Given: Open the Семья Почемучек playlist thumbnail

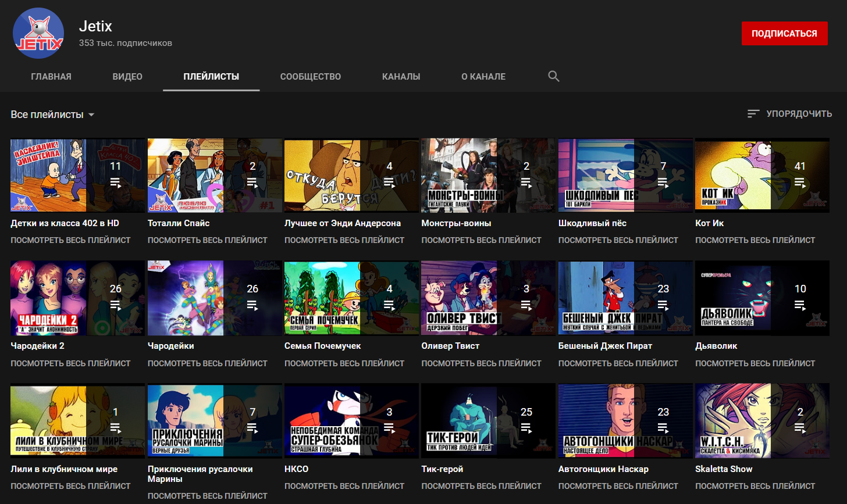Looking at the screenshot, I should (322, 298).
